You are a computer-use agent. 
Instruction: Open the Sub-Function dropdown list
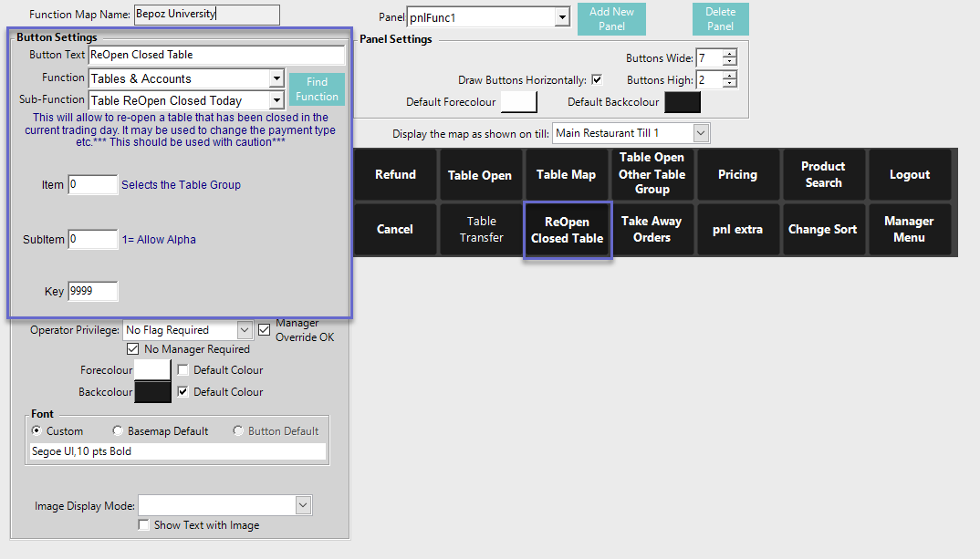pyautogui.click(x=276, y=100)
